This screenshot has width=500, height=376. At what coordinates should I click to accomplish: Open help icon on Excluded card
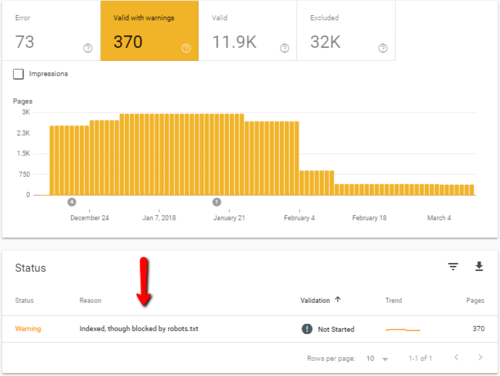[383, 48]
